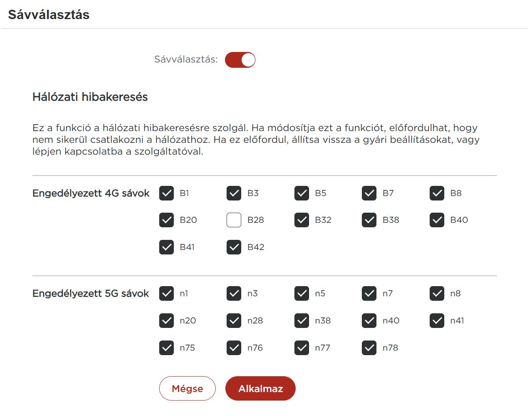Click the Mégse cancel button
The height and width of the screenshot is (416, 532).
(x=187, y=388)
